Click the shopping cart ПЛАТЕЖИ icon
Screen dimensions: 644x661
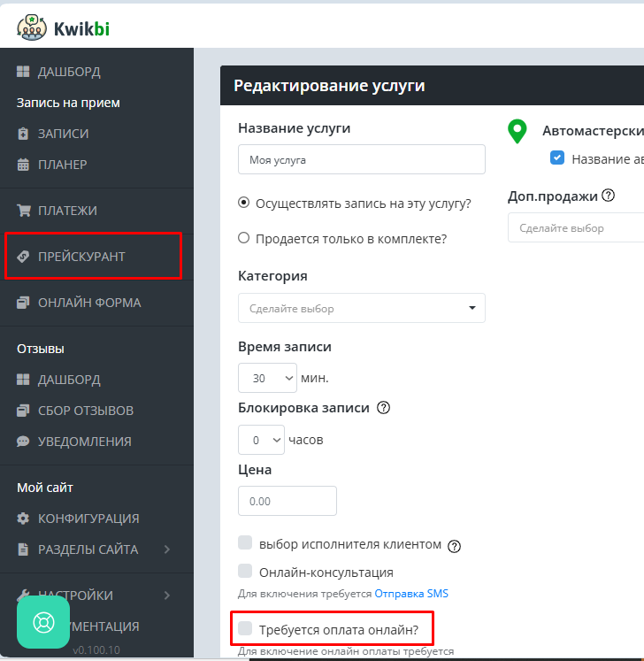coord(24,211)
